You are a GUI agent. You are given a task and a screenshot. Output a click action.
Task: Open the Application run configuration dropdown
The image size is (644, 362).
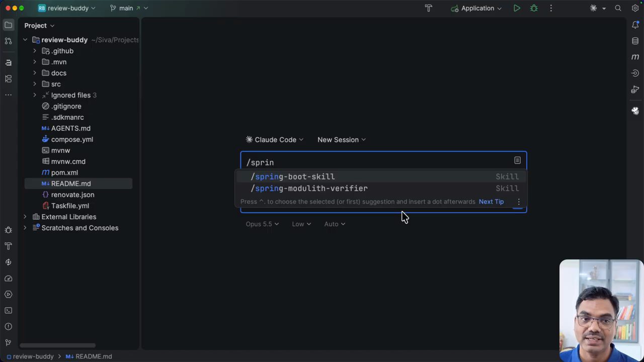476,8
